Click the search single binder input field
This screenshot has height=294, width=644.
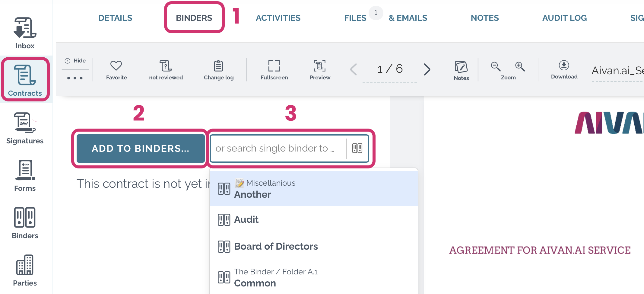pyautogui.click(x=279, y=149)
